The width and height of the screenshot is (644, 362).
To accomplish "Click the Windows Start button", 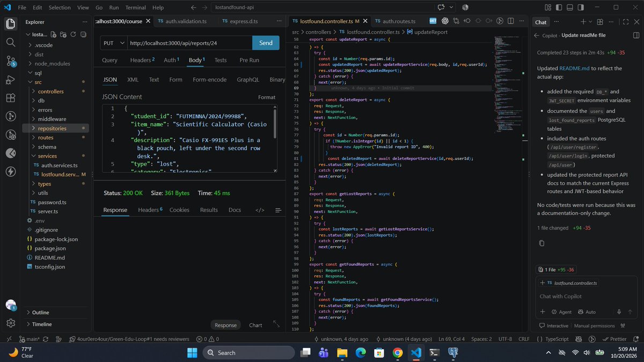I will [192, 352].
